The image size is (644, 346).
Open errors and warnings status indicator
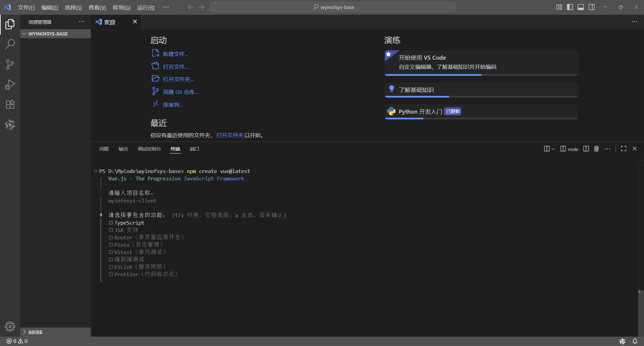point(17,341)
